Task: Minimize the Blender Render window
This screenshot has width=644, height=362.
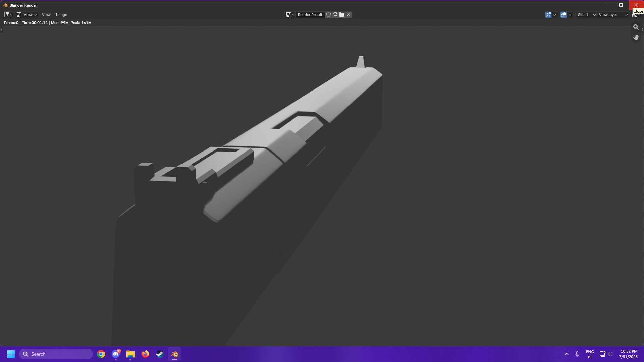Action: pyautogui.click(x=606, y=5)
